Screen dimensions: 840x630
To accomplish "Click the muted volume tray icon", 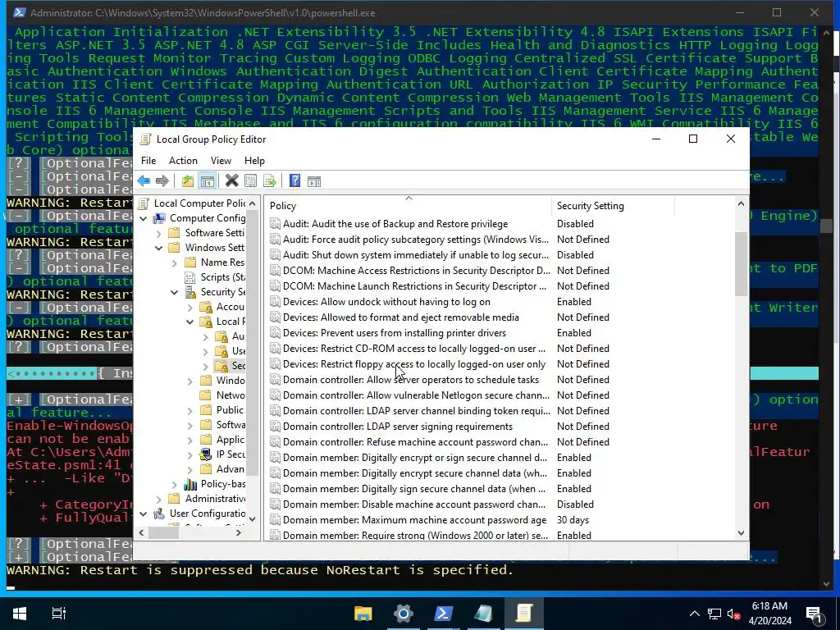I will pos(733,614).
